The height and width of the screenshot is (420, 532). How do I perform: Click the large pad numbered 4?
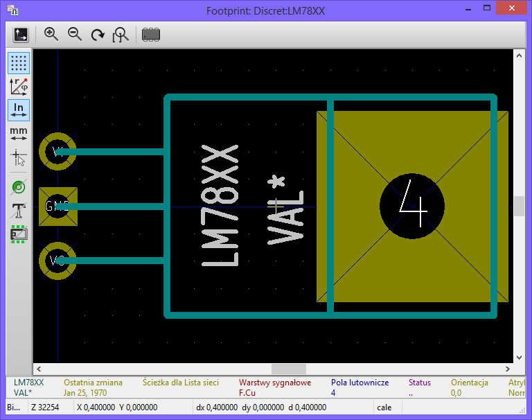coord(413,207)
